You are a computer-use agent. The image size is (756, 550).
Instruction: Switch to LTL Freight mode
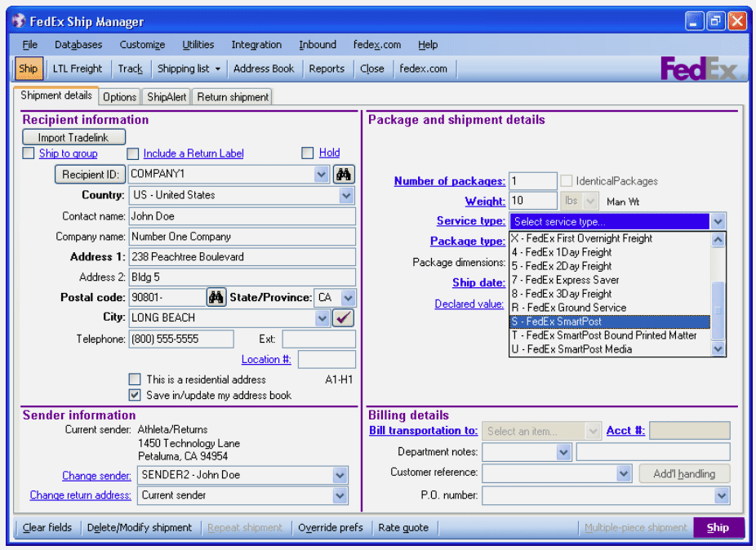point(77,69)
